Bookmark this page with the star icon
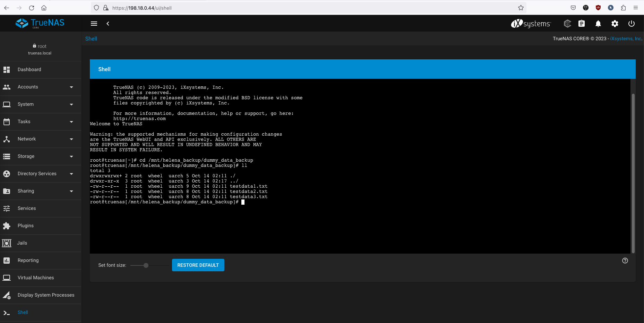 click(x=521, y=8)
